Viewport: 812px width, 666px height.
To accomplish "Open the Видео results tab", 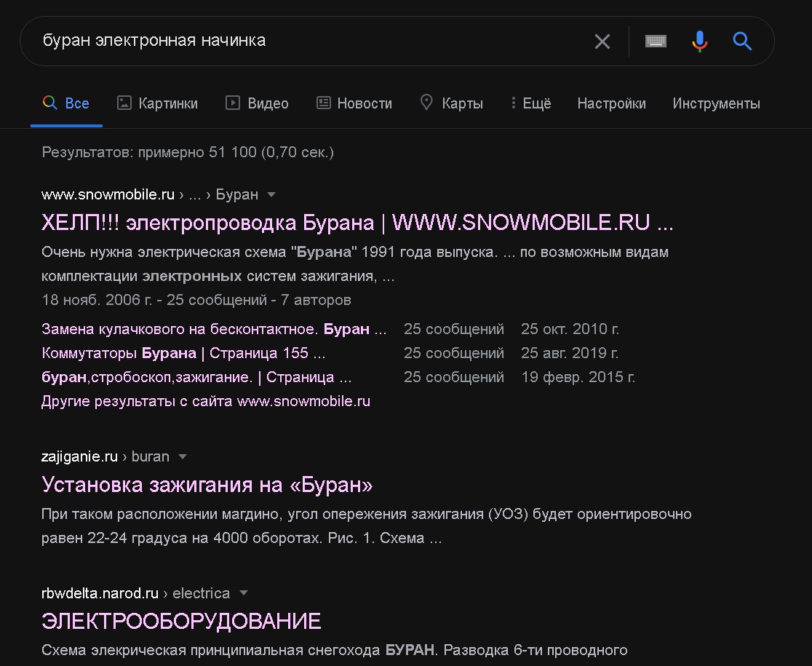I will [x=257, y=103].
